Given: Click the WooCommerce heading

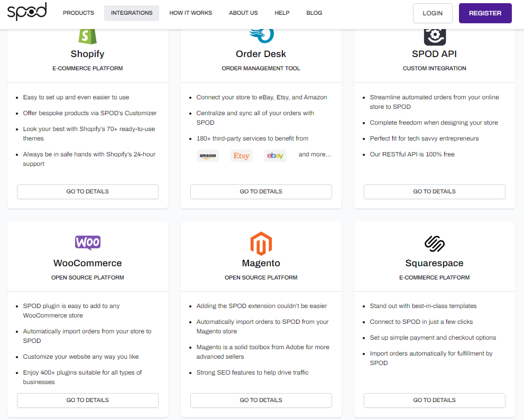Looking at the screenshot, I should coord(88,264).
